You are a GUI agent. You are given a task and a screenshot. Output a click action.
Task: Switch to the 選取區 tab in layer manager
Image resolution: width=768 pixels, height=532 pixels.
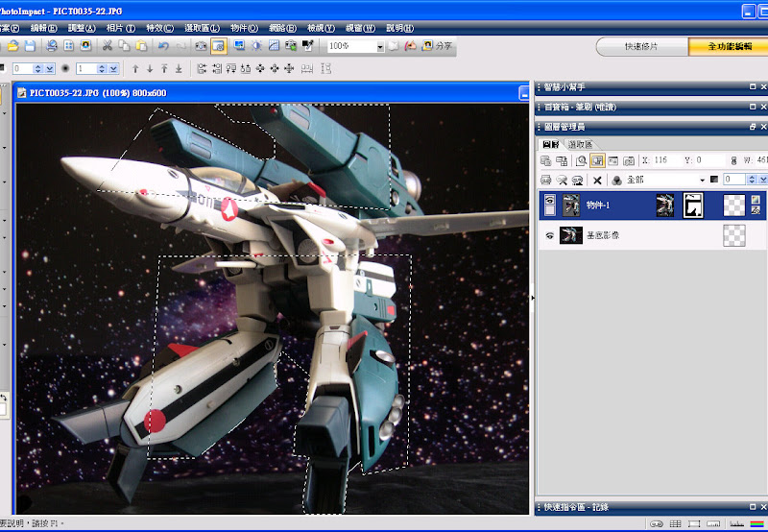point(581,144)
